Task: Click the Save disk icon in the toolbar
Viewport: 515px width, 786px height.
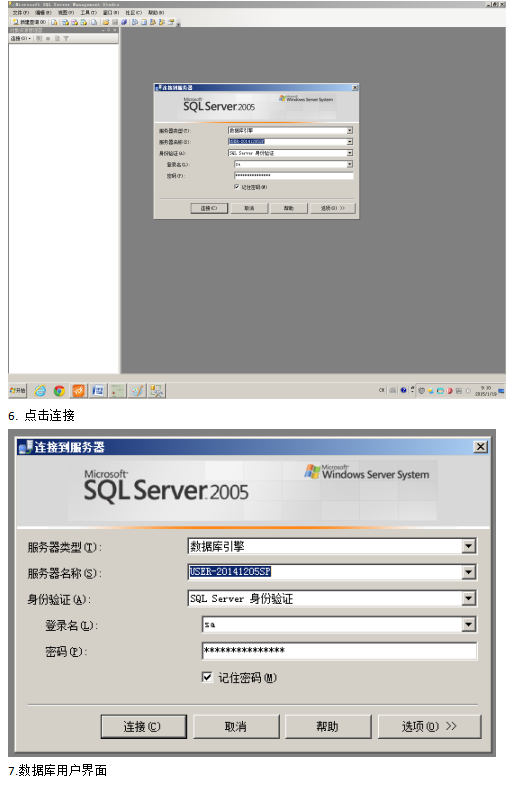Action: click(x=115, y=22)
